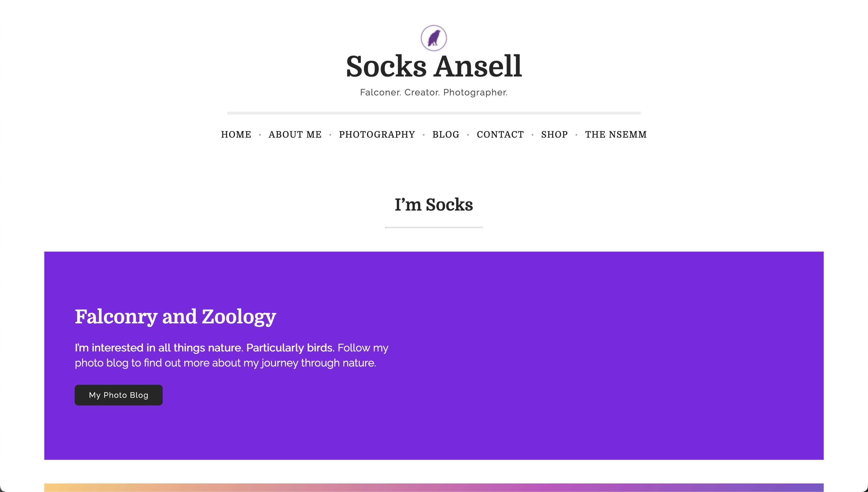
Task: Click the Falconer. Creator. Photographer. tagline
Action: point(434,92)
